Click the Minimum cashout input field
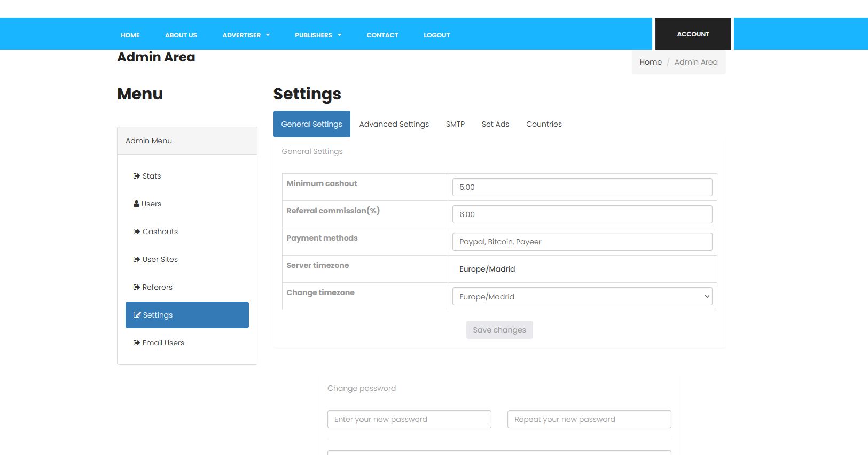The height and width of the screenshot is (455, 868). click(x=582, y=187)
